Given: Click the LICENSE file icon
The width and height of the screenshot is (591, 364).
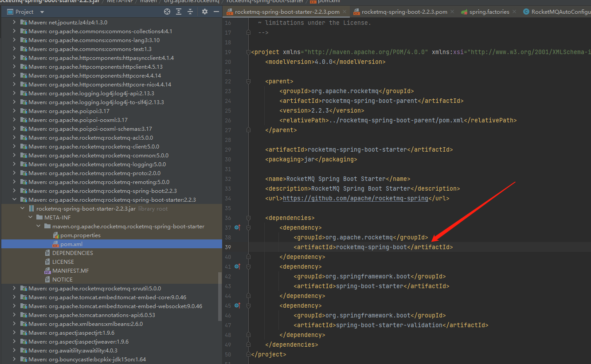Looking at the screenshot, I should click(x=48, y=262).
